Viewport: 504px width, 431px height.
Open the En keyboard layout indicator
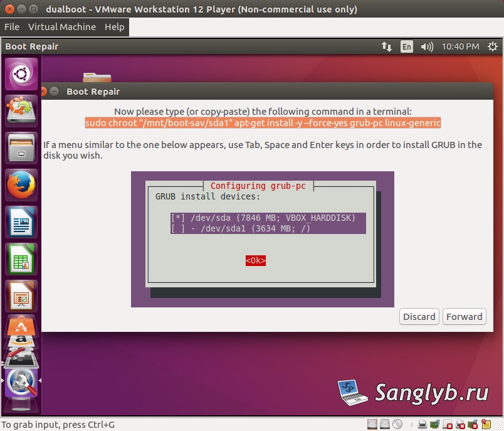pyautogui.click(x=407, y=46)
